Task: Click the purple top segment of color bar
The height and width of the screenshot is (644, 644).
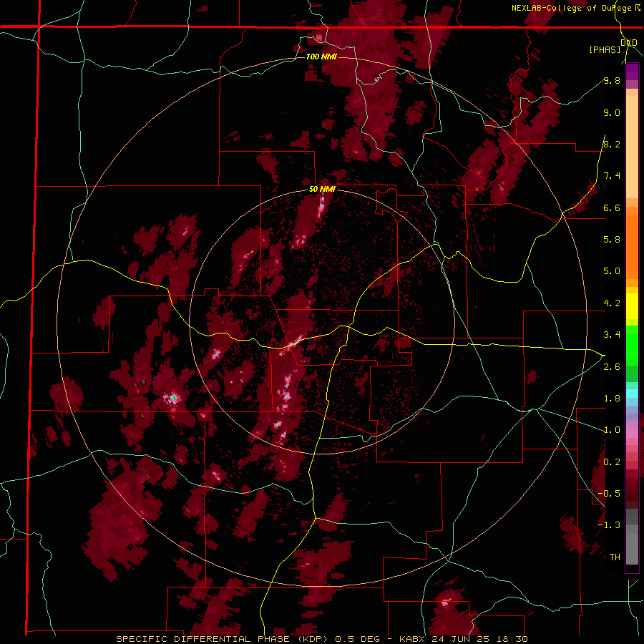Action: pos(632,72)
